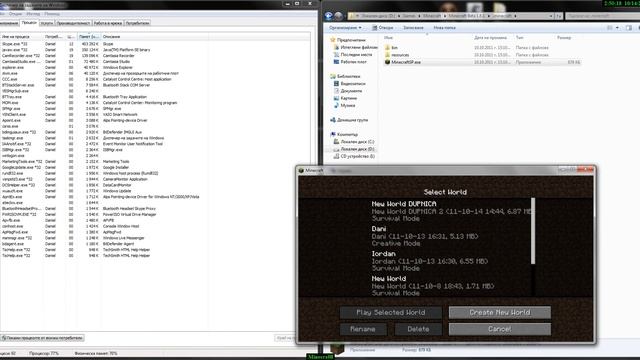Open Музика library in navigation pane

pos(344,106)
